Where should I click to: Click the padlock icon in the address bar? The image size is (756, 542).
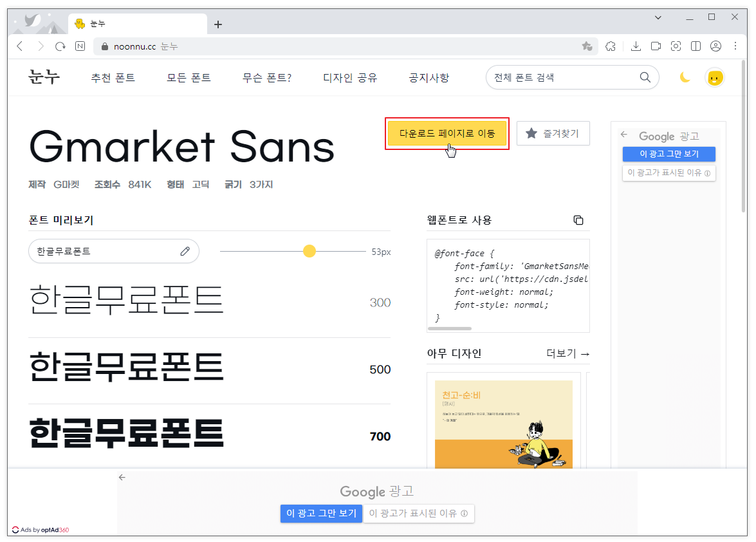pos(105,46)
